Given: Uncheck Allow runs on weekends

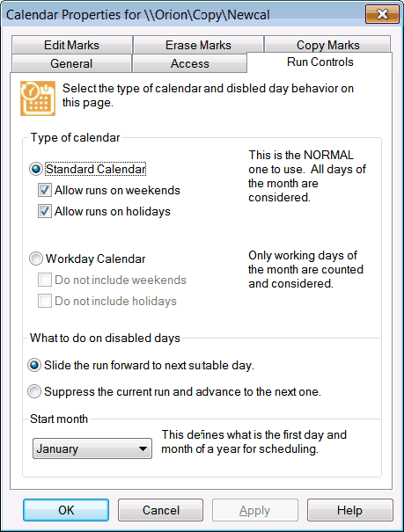Looking at the screenshot, I should click(x=45, y=190).
